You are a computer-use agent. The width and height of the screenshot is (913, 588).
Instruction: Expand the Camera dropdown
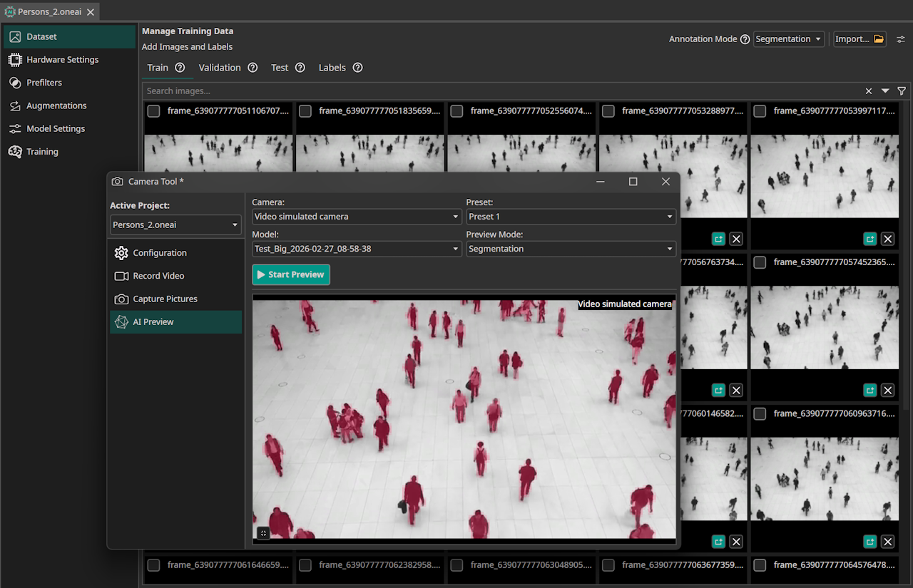coord(357,217)
